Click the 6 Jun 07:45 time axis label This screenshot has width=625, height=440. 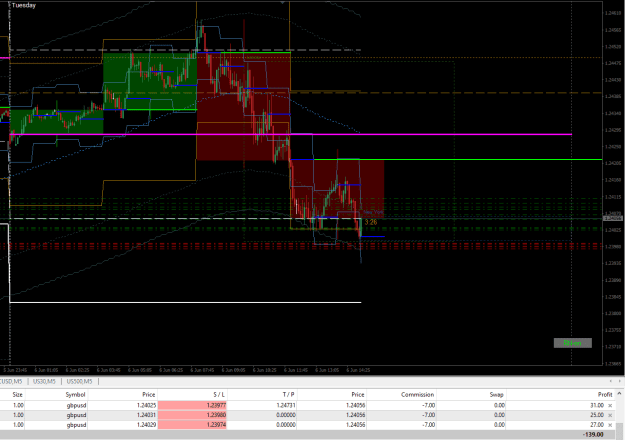click(x=202, y=370)
